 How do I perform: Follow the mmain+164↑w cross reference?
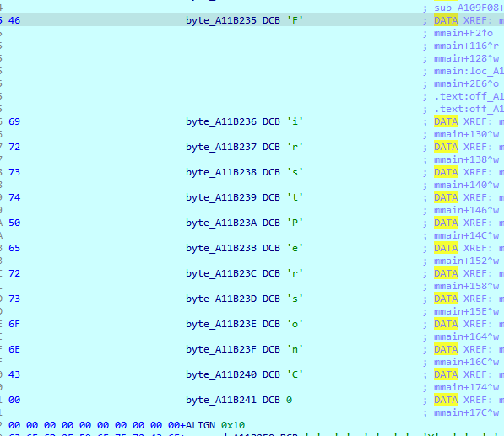tap(466, 336)
